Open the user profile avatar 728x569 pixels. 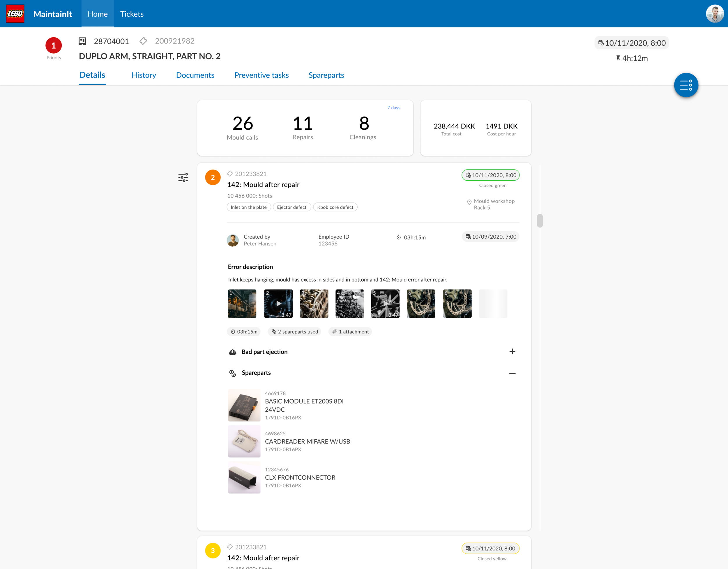[714, 14]
